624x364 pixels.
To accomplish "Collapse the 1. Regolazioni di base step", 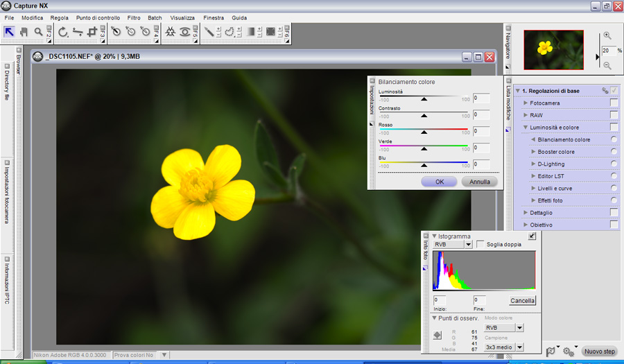I will pyautogui.click(x=518, y=91).
